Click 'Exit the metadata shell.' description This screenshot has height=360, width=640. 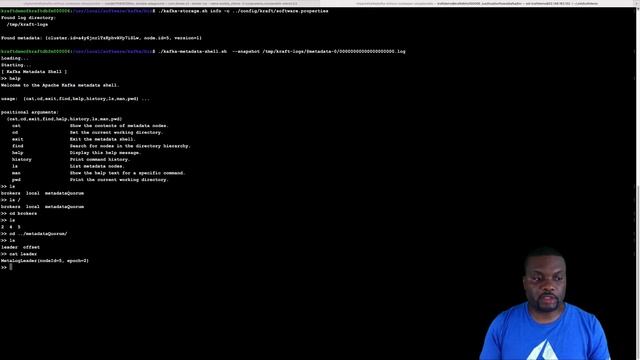point(102,139)
